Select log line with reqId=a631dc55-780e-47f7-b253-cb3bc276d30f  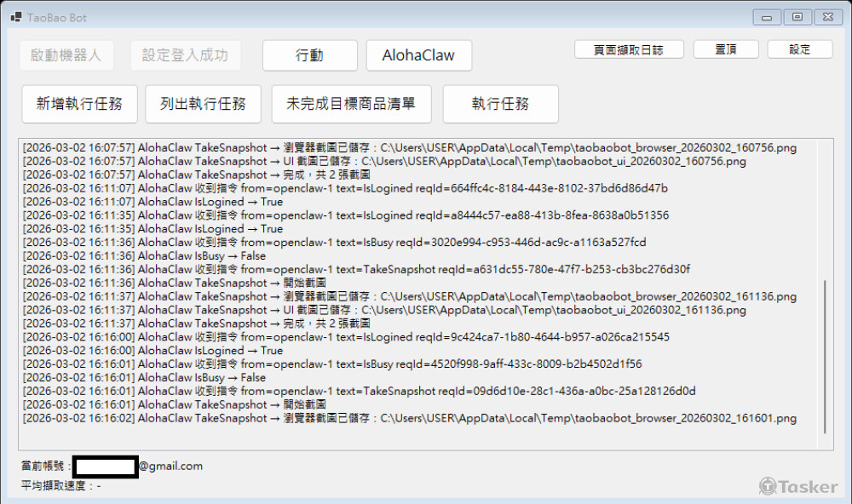click(x=356, y=269)
